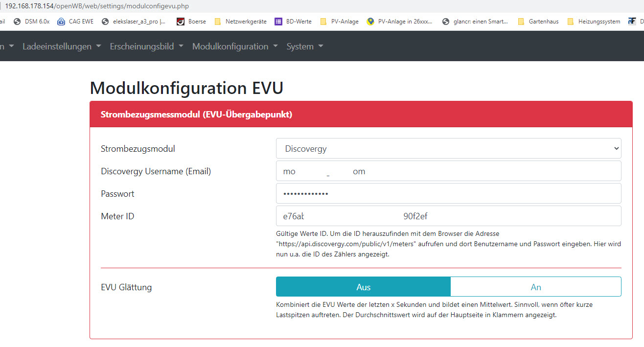Open the Heizungssystem bookmark folder

[594, 22]
